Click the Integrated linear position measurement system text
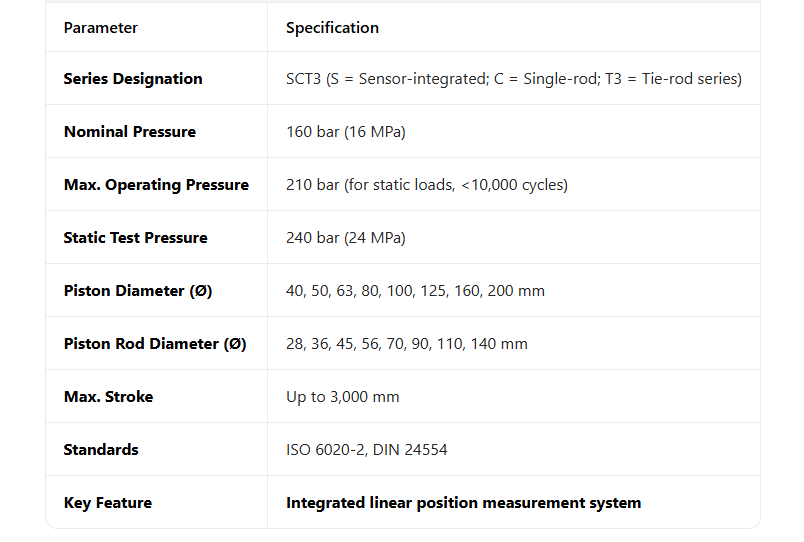The width and height of the screenshot is (804, 542). coord(463,503)
